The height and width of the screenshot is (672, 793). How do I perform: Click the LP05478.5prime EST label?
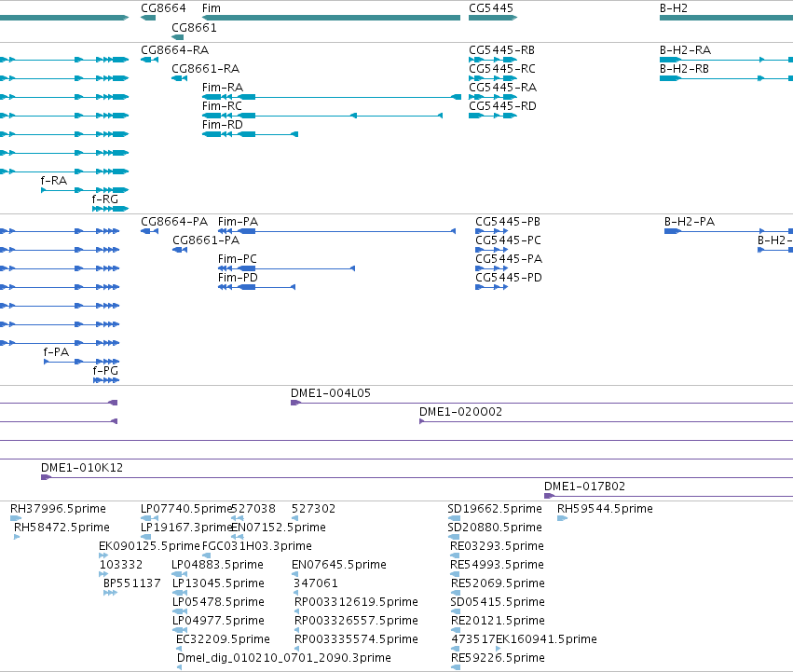pyautogui.click(x=218, y=602)
